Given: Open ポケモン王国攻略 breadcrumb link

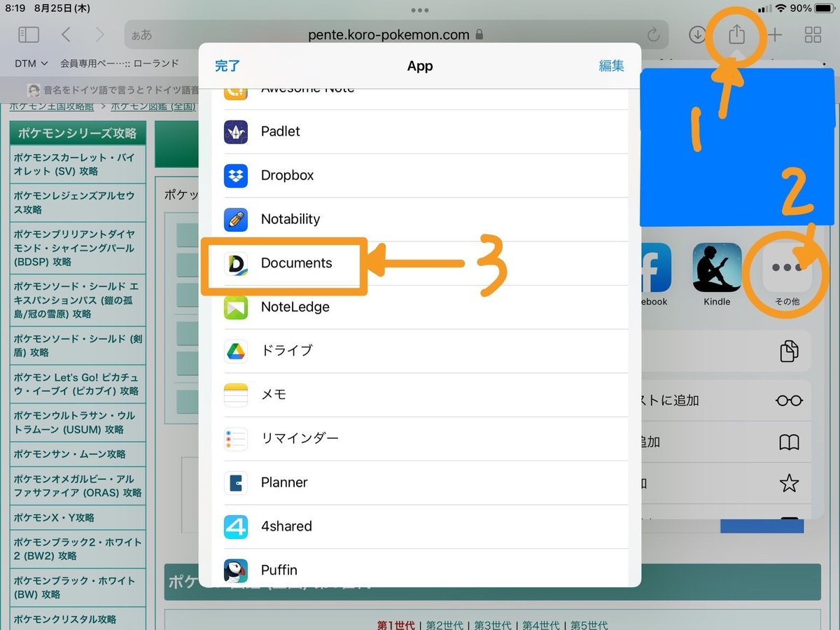Looking at the screenshot, I should coord(51,106).
